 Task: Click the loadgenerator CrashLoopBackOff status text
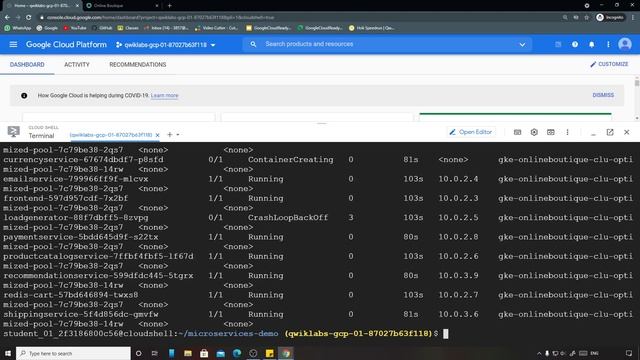(x=288, y=218)
